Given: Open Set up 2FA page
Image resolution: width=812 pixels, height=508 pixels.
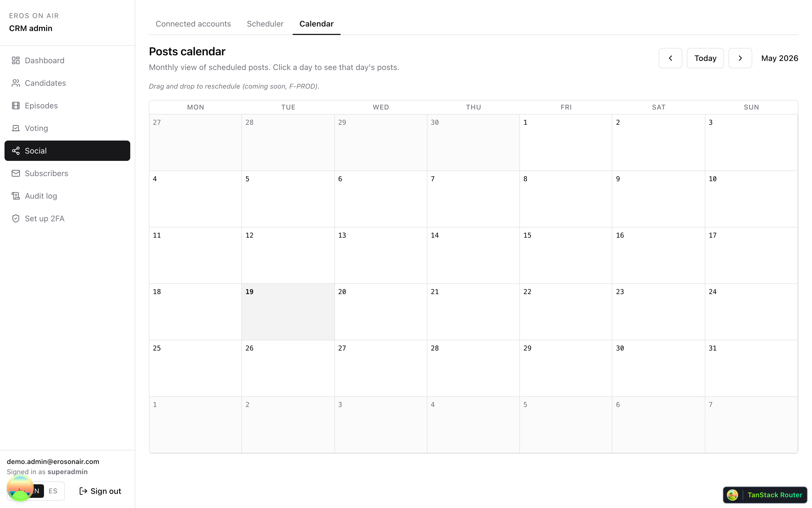Looking at the screenshot, I should [x=67, y=218].
